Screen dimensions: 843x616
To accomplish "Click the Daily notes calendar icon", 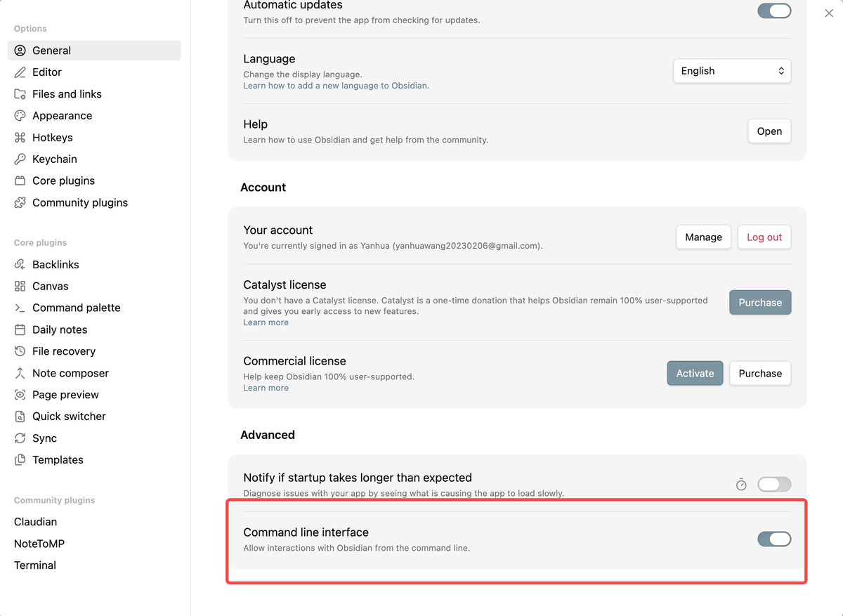I will tap(20, 329).
